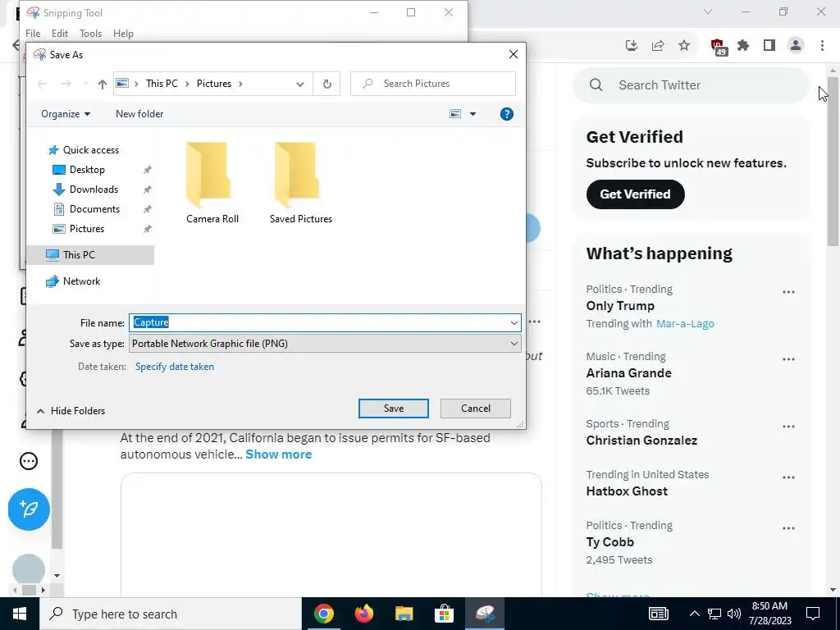Image resolution: width=840 pixels, height=630 pixels.
Task: Open Microsoft Store from the taskbar
Action: 444,614
